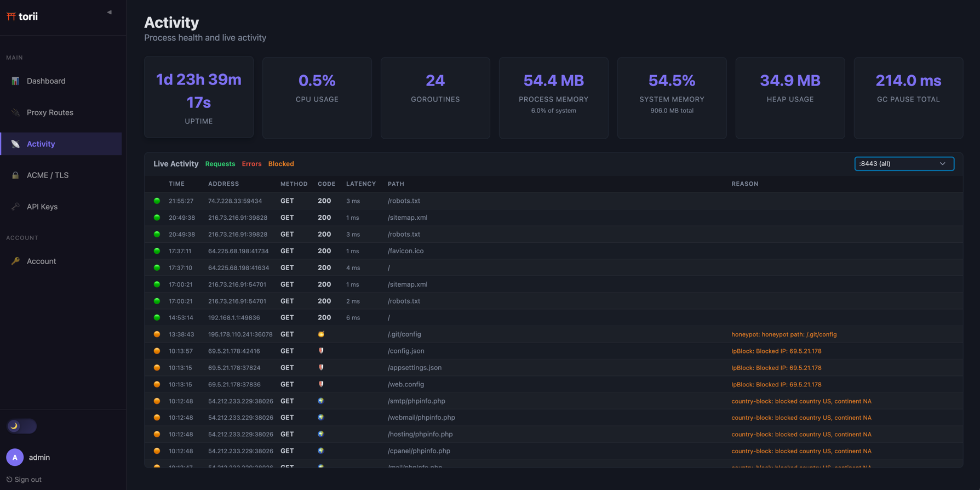Click the Proxy Routes plug icon

pyautogui.click(x=15, y=112)
